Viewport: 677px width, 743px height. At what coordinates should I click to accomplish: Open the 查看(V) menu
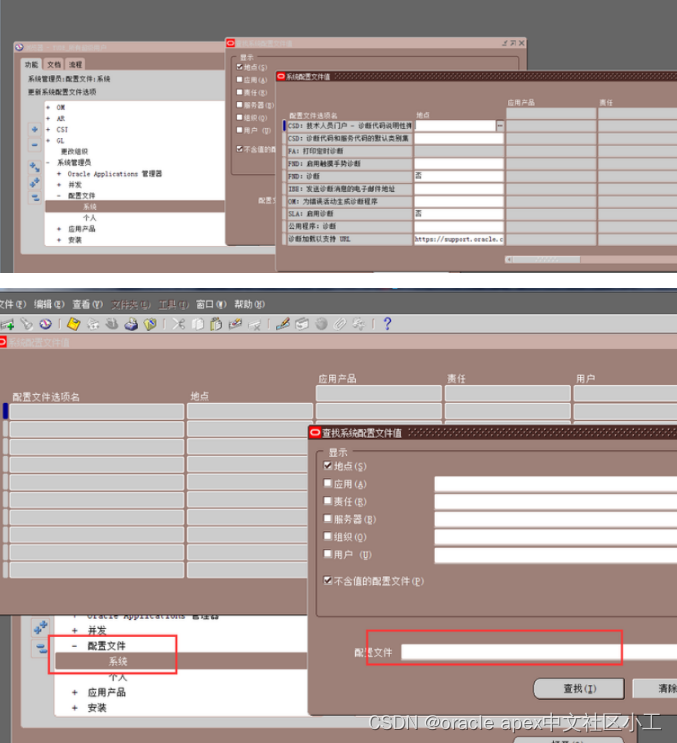88,304
